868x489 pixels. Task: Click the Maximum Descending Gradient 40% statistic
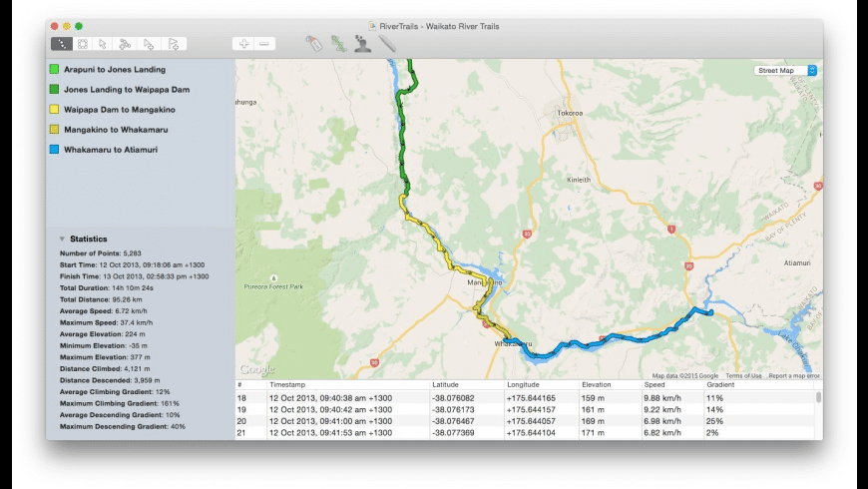(x=123, y=426)
